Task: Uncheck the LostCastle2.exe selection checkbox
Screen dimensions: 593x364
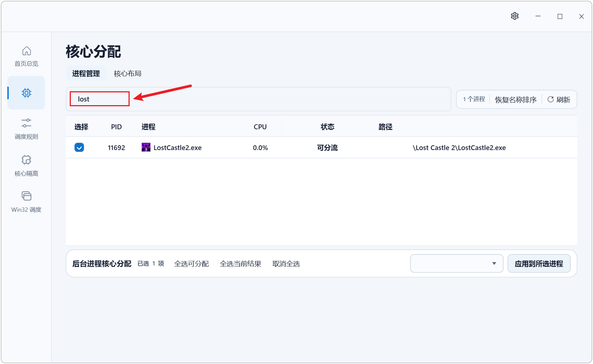Action: pyautogui.click(x=79, y=147)
